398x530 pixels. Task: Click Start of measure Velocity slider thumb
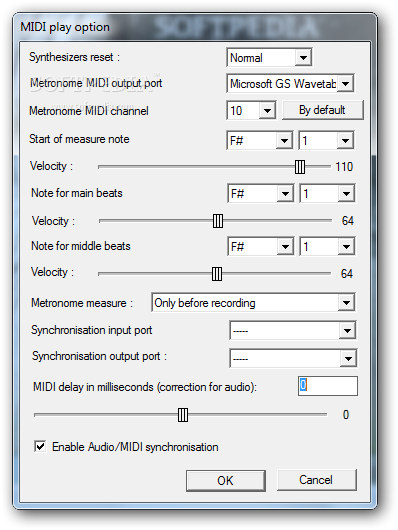(x=300, y=167)
